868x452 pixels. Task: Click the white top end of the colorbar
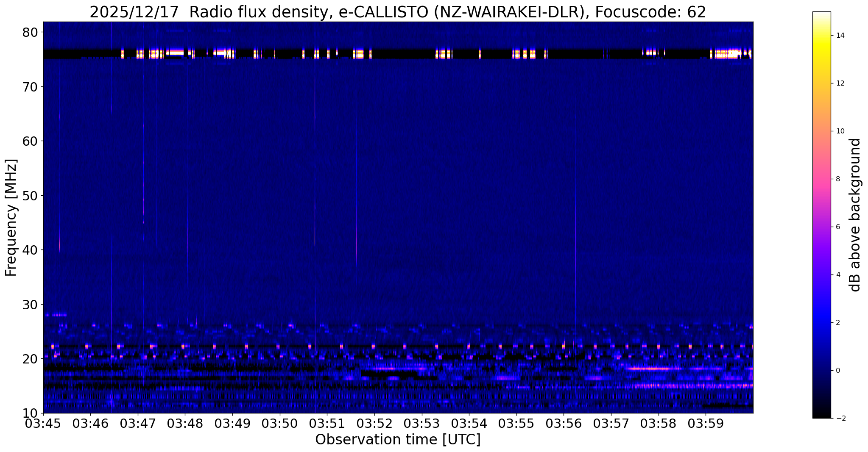click(x=821, y=14)
